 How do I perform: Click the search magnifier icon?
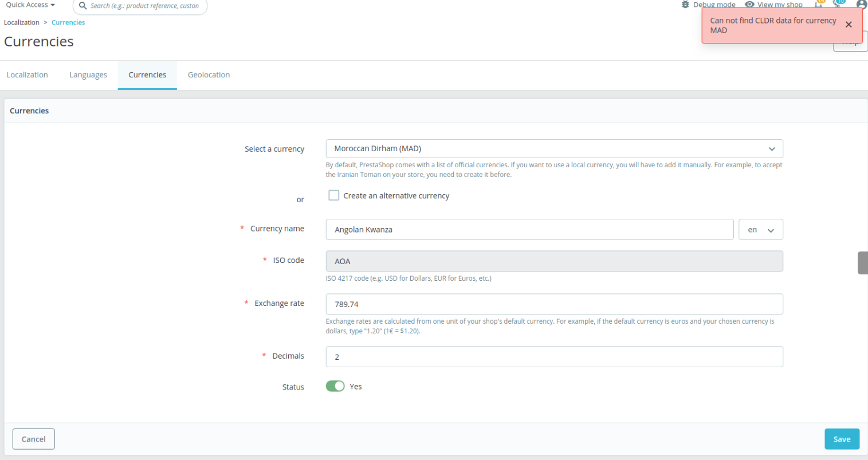pos(83,6)
